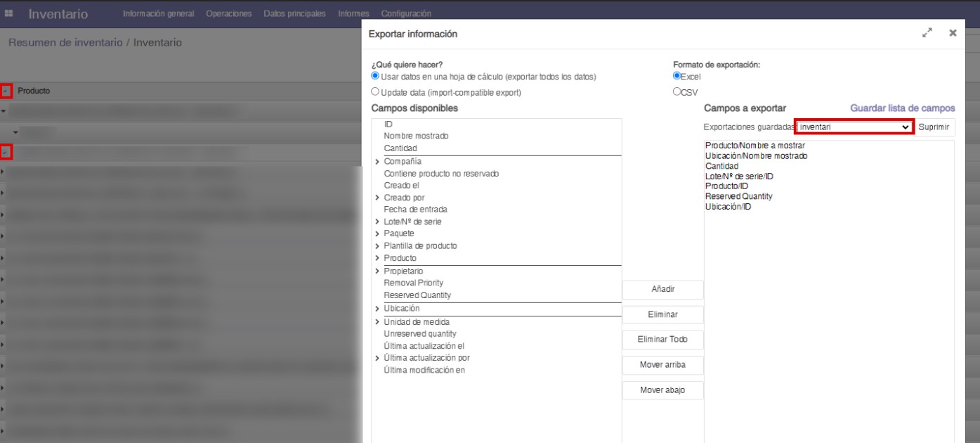Open the Operaciones menu
The height and width of the screenshot is (443, 980).
click(x=229, y=14)
